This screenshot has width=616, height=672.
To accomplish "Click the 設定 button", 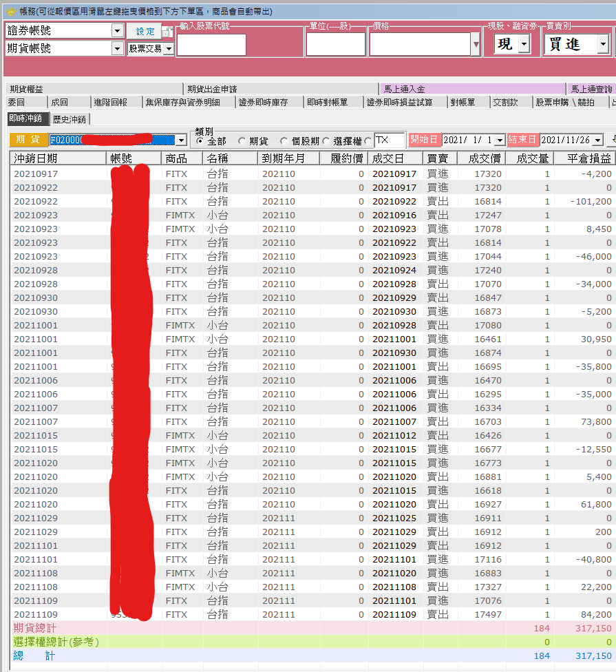I will point(145,31).
